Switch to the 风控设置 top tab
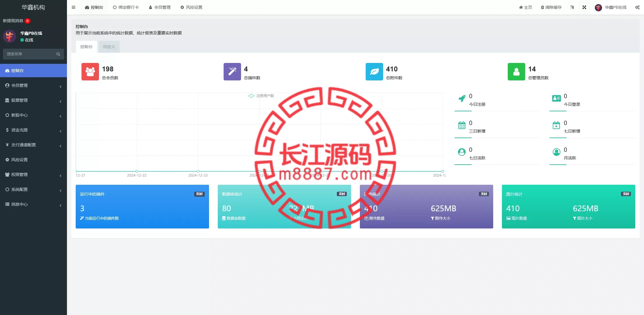The width and height of the screenshot is (644, 315). pos(191,7)
